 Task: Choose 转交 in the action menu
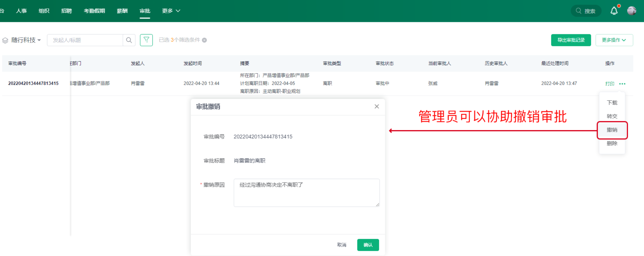click(x=612, y=116)
